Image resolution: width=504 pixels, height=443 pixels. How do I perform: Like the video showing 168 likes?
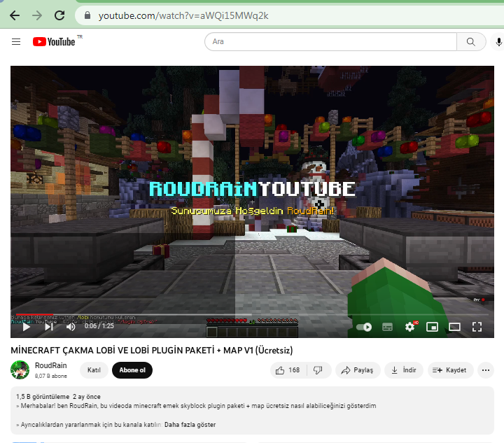288,370
